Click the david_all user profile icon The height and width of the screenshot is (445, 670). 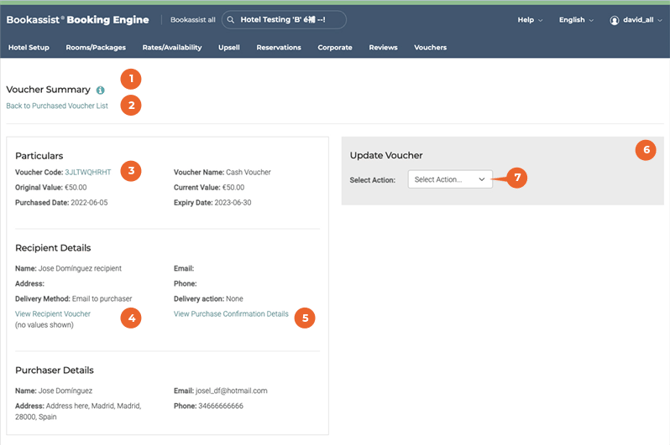(614, 20)
